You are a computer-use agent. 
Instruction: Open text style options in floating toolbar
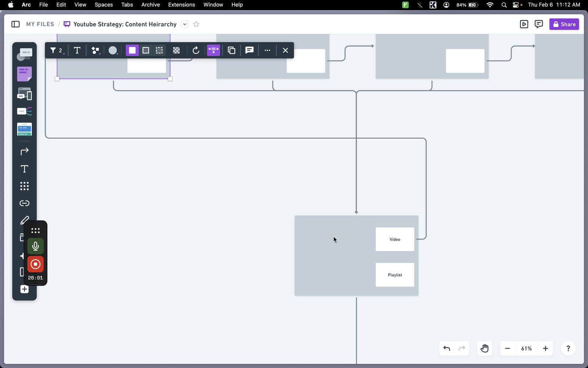pyautogui.click(x=77, y=50)
